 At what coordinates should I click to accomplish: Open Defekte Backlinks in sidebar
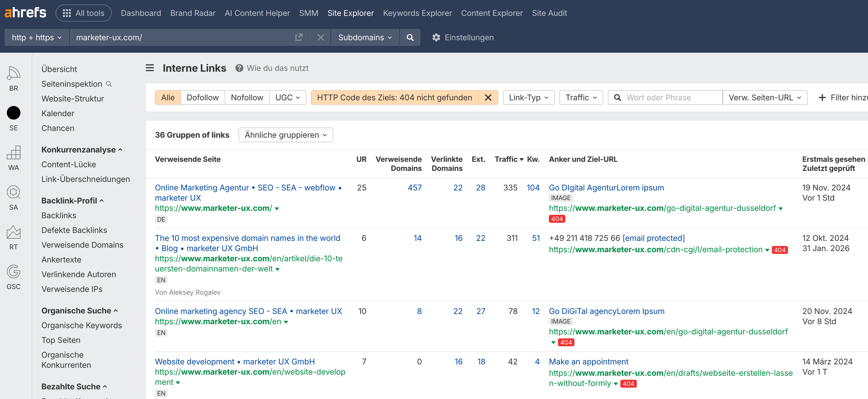point(74,230)
